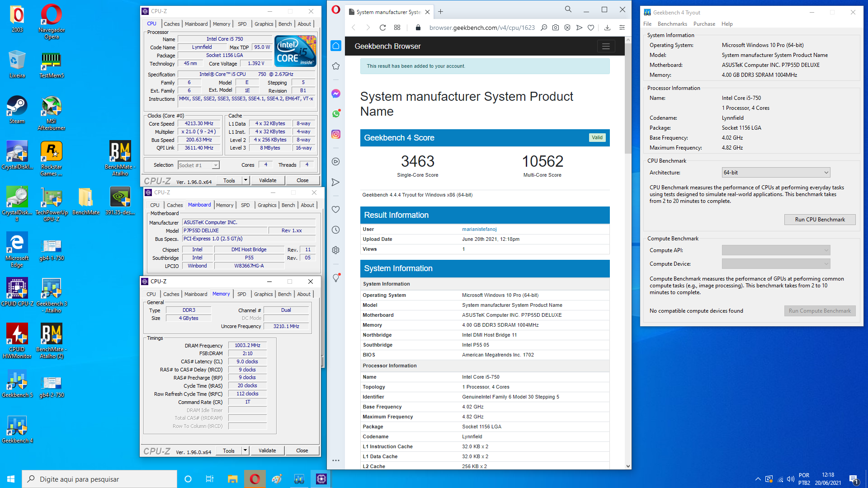The height and width of the screenshot is (488, 868).
Task: Switch to Graphics tab in top CPU-Z
Action: pos(264,24)
